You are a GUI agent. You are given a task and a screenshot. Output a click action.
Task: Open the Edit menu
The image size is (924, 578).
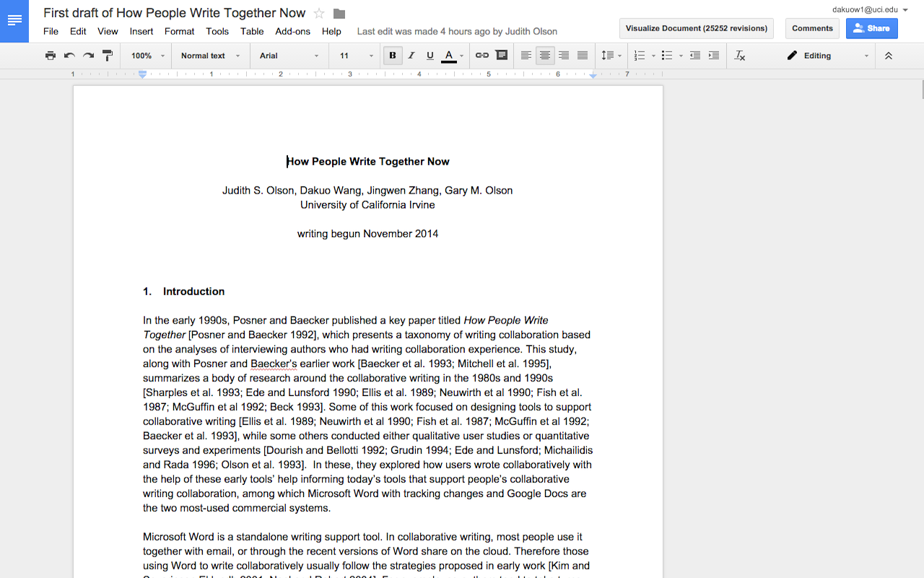point(78,31)
